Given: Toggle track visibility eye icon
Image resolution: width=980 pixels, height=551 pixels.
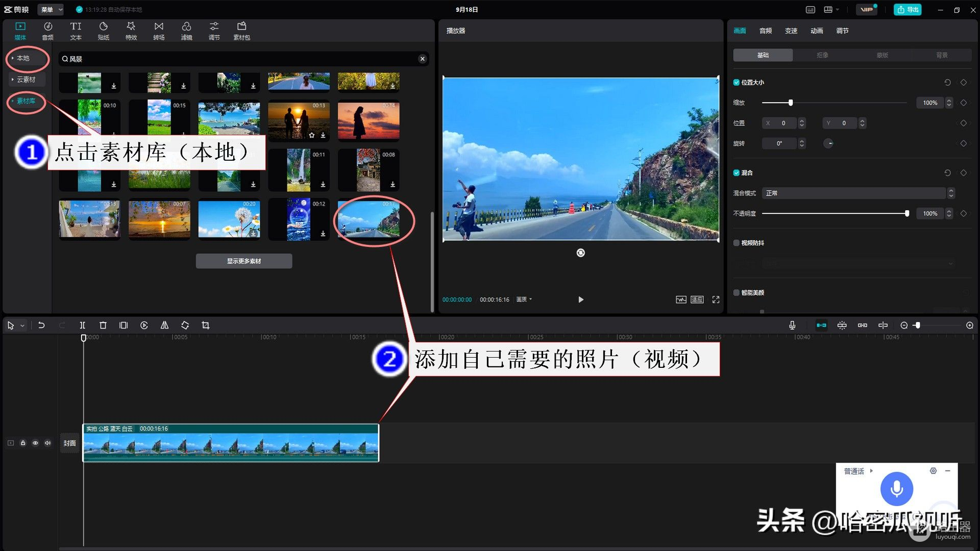Looking at the screenshot, I should [35, 443].
